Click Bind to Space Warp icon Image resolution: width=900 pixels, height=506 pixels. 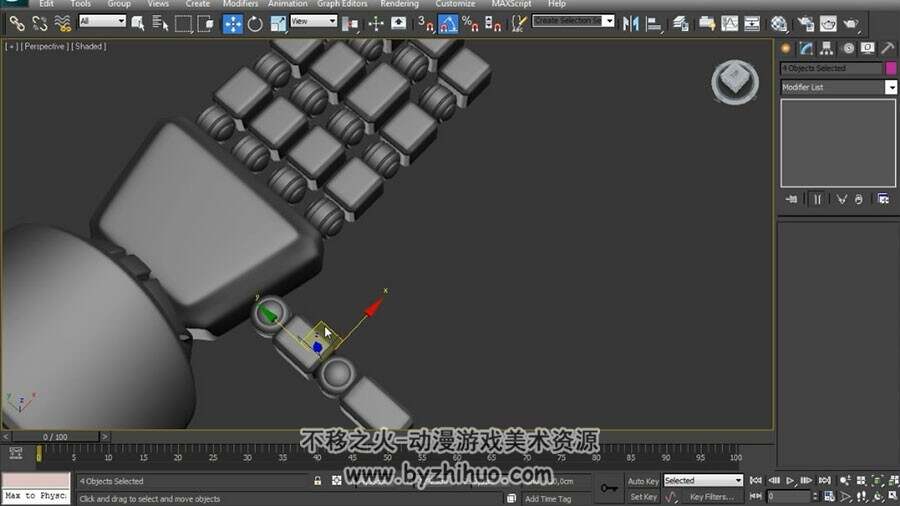(62, 24)
